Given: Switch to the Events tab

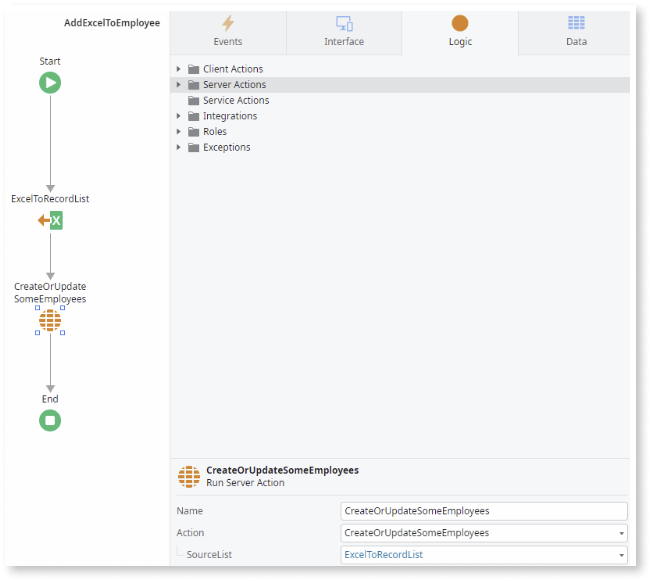Looking at the screenshot, I should [x=228, y=32].
